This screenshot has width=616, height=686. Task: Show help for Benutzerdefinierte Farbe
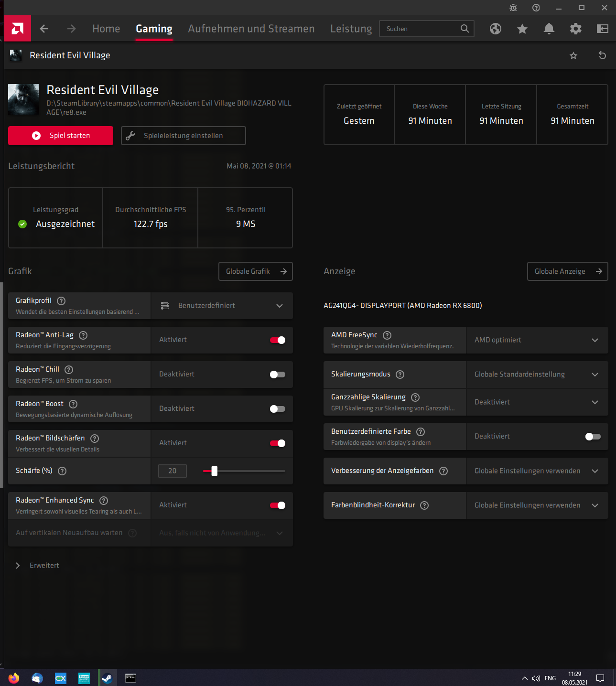tap(421, 432)
